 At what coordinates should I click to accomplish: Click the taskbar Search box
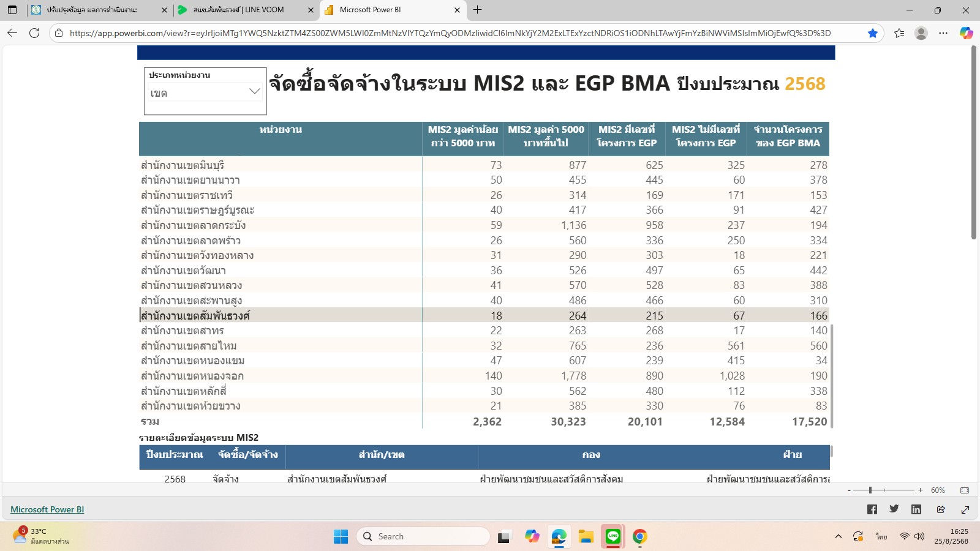pyautogui.click(x=423, y=536)
